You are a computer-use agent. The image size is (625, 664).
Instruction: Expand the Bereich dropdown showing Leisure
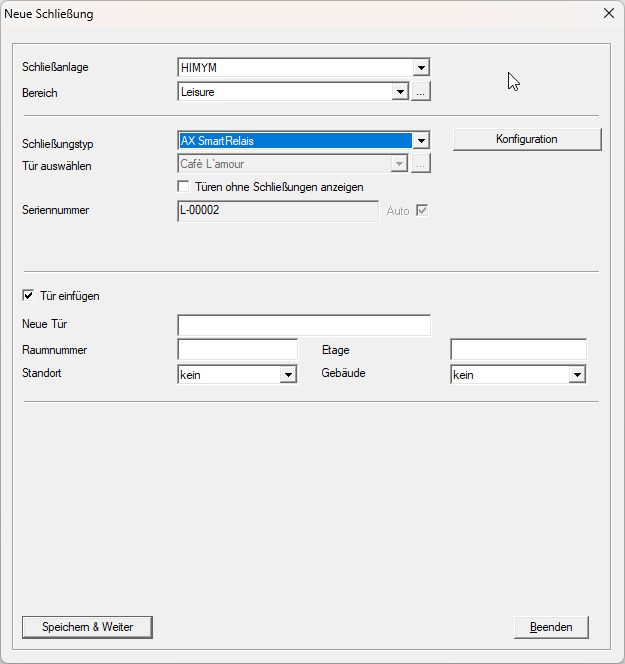pyautogui.click(x=400, y=92)
